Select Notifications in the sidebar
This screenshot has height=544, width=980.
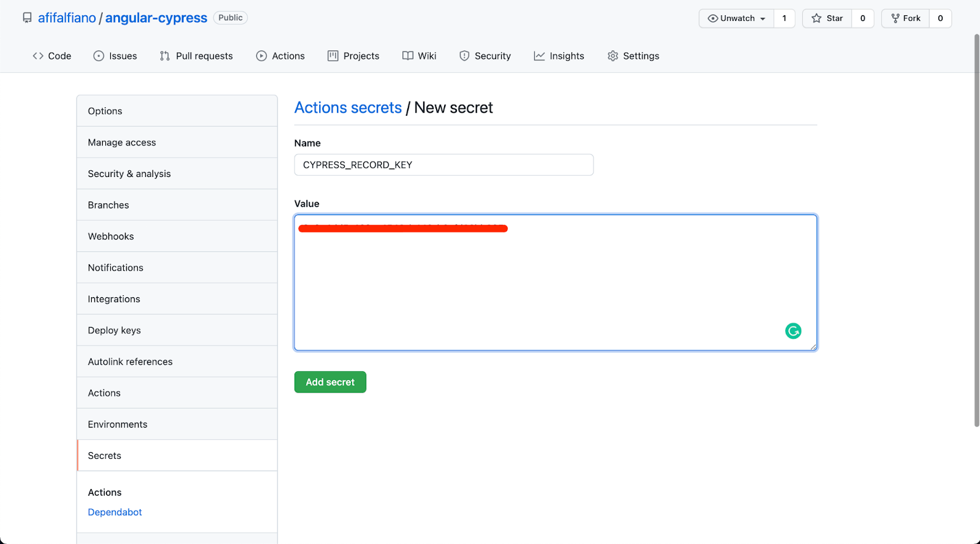177,267
